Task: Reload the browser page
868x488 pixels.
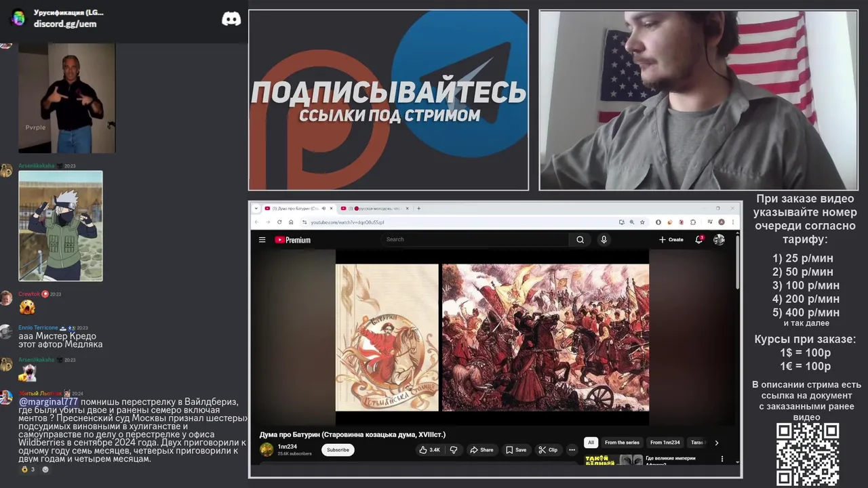Action: point(279,222)
